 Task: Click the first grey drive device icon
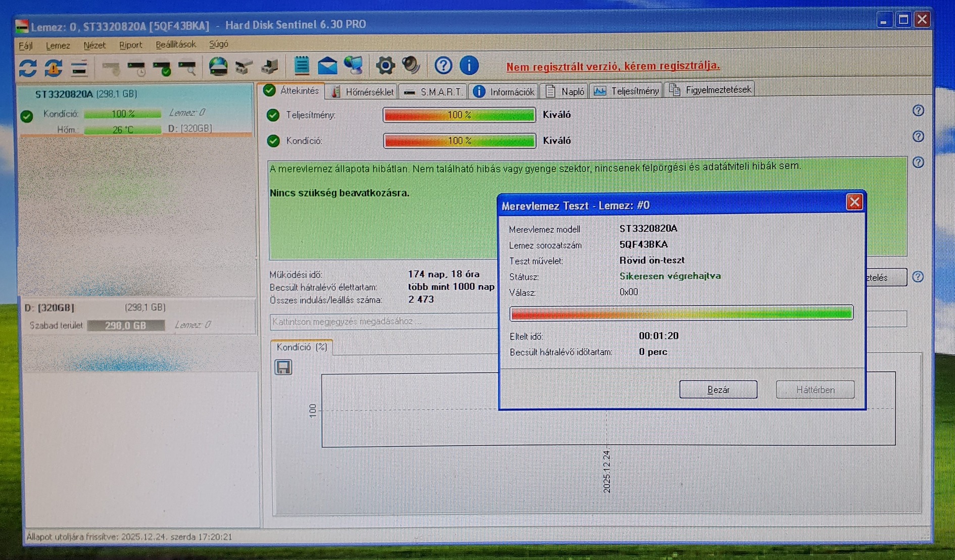tap(244, 67)
